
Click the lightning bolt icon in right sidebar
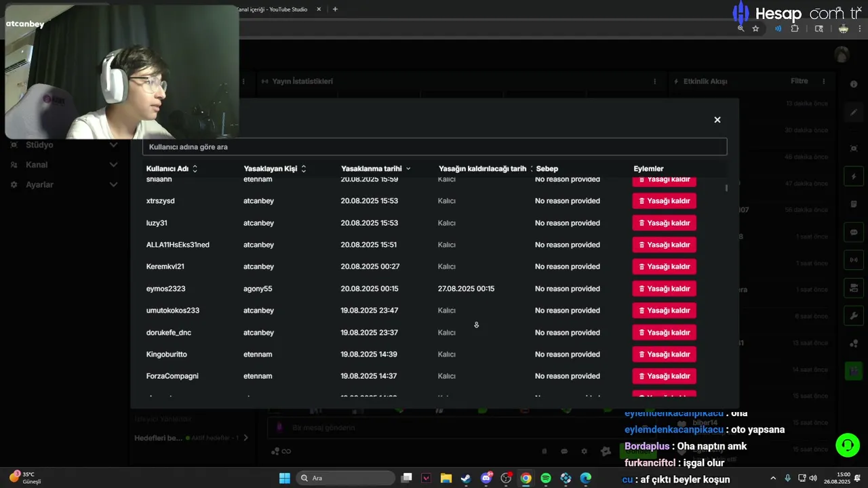(x=854, y=177)
